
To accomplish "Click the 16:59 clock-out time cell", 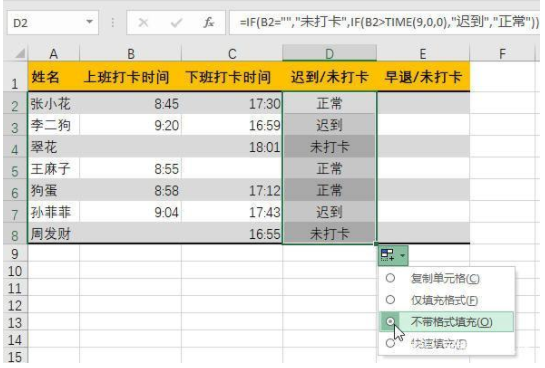I will (x=232, y=125).
